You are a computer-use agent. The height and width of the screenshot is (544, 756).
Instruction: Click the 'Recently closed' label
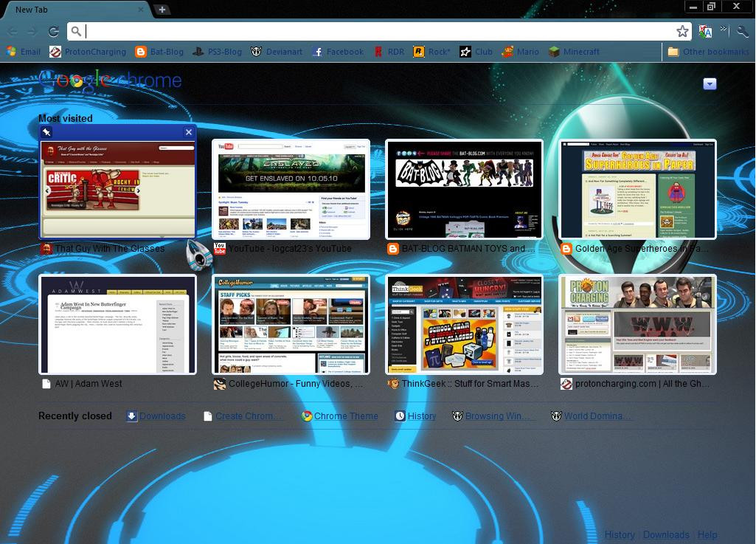click(75, 416)
